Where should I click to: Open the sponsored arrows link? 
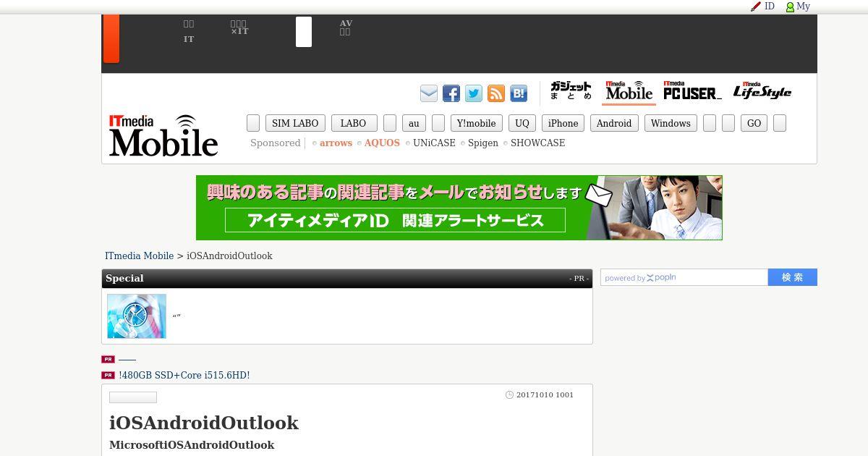click(x=336, y=143)
